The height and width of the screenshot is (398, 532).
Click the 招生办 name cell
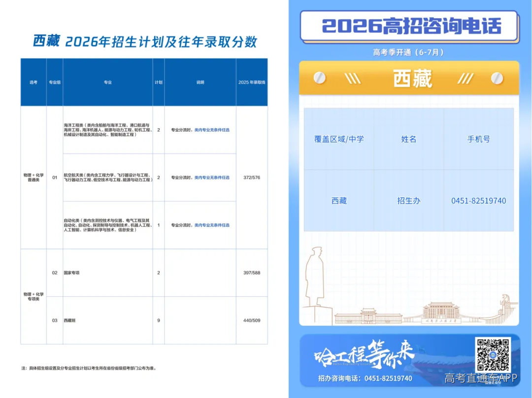point(408,201)
